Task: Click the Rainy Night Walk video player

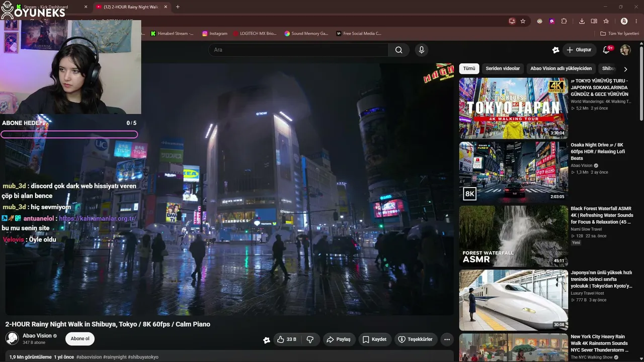Action: coord(229,189)
